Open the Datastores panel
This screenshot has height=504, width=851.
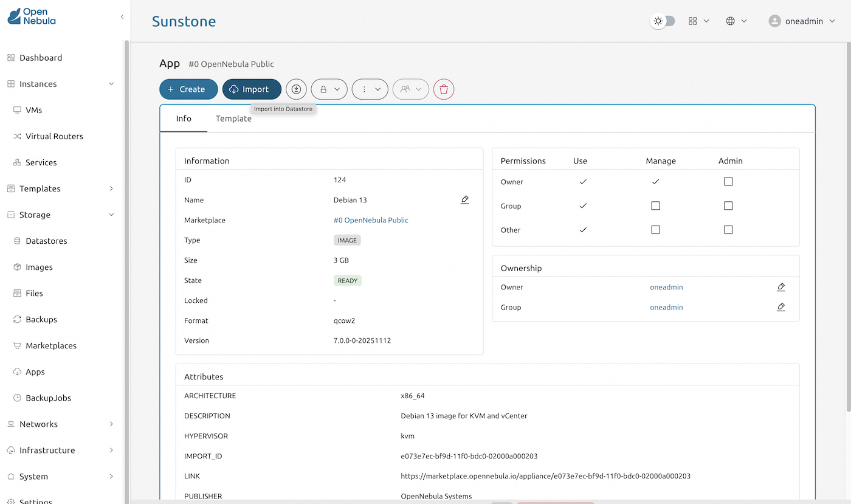tap(45, 241)
